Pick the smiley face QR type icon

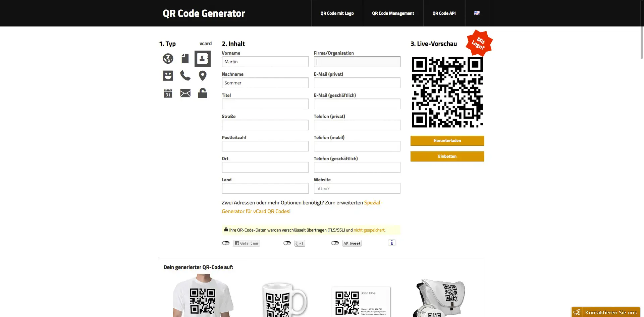tap(168, 76)
